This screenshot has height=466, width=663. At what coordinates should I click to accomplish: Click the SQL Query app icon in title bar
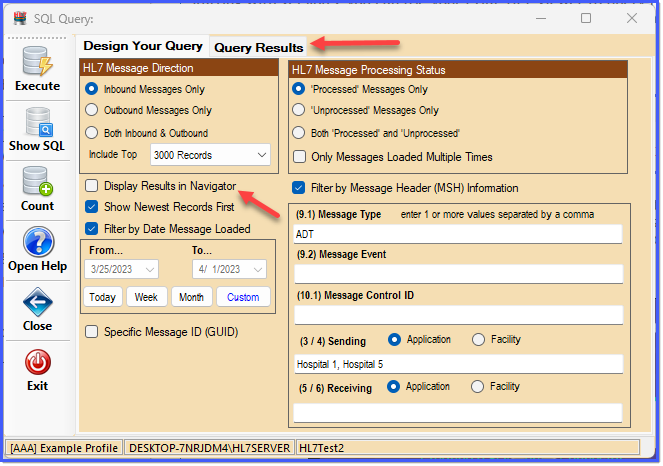pos(20,19)
